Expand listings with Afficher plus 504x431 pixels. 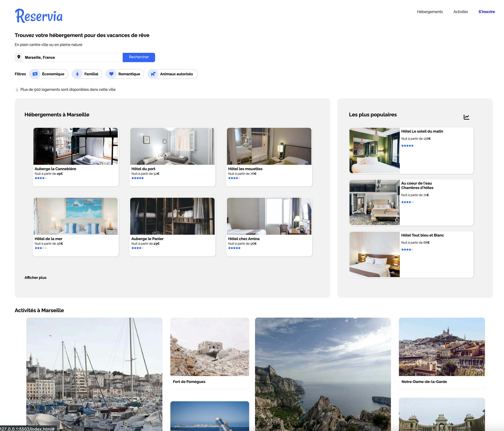(x=36, y=278)
